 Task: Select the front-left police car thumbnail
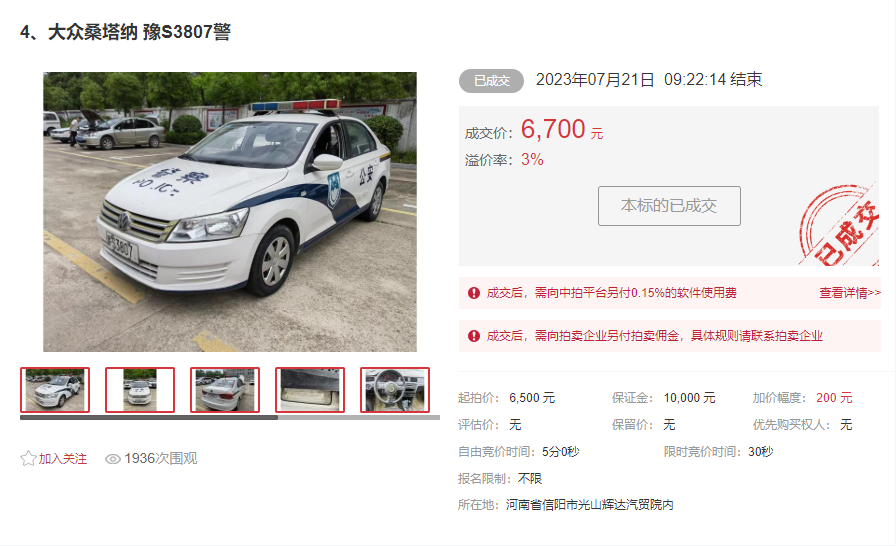[x=55, y=390]
